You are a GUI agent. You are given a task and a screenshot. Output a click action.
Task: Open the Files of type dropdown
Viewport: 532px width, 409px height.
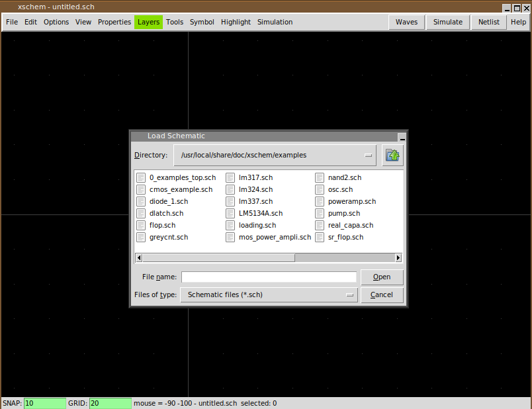coord(350,295)
